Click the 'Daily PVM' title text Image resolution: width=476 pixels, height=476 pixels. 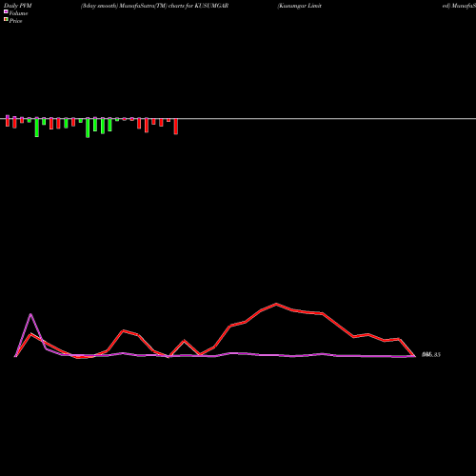18,6
